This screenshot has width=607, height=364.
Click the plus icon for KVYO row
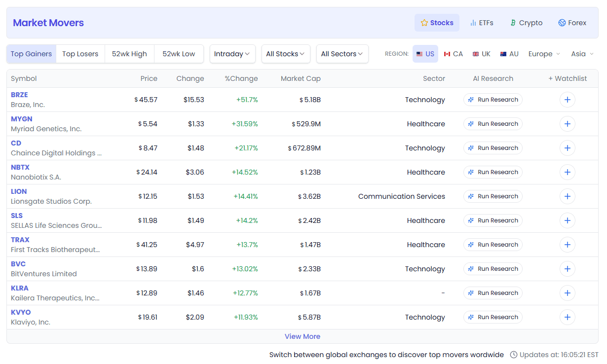tap(567, 317)
